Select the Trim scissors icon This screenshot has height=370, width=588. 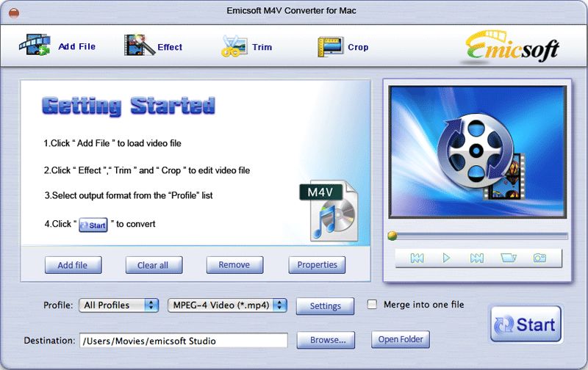[x=234, y=46]
